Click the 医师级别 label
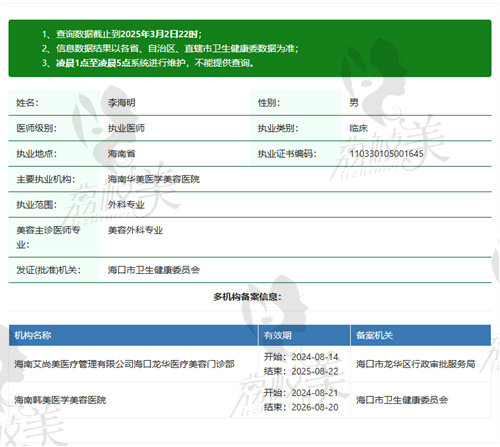The width and height of the screenshot is (500, 447). pos(36,128)
